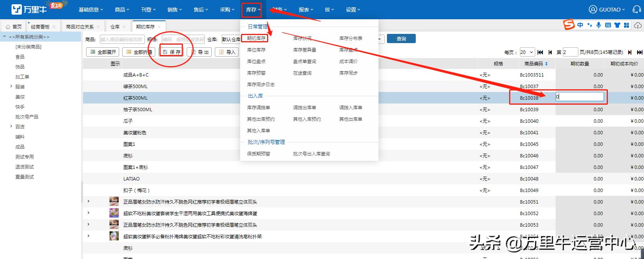Screen dimensions: 644x259
Task: Open the Sogou toolbox grid icon
Action: 626,25
